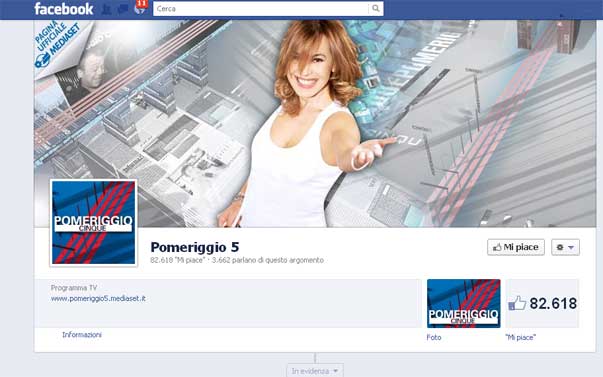The width and height of the screenshot is (603, 377).
Task: Click the 82.618 "Mi piace" count text
Action: coord(178,260)
